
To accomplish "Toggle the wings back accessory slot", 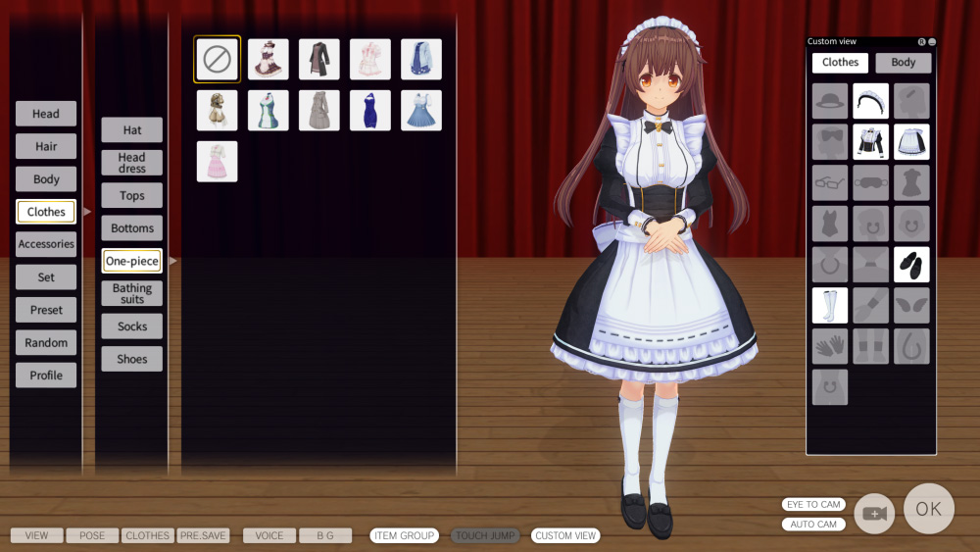I will click(x=911, y=305).
